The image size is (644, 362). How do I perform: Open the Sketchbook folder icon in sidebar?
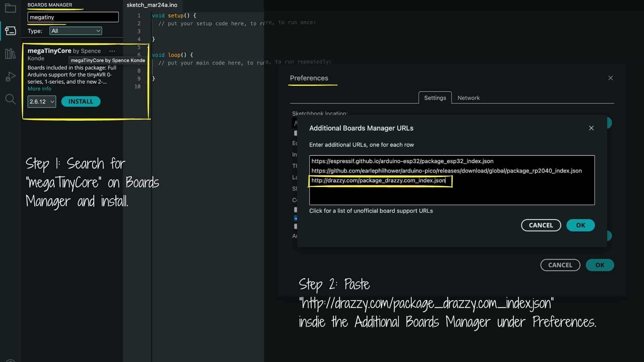click(x=10, y=8)
